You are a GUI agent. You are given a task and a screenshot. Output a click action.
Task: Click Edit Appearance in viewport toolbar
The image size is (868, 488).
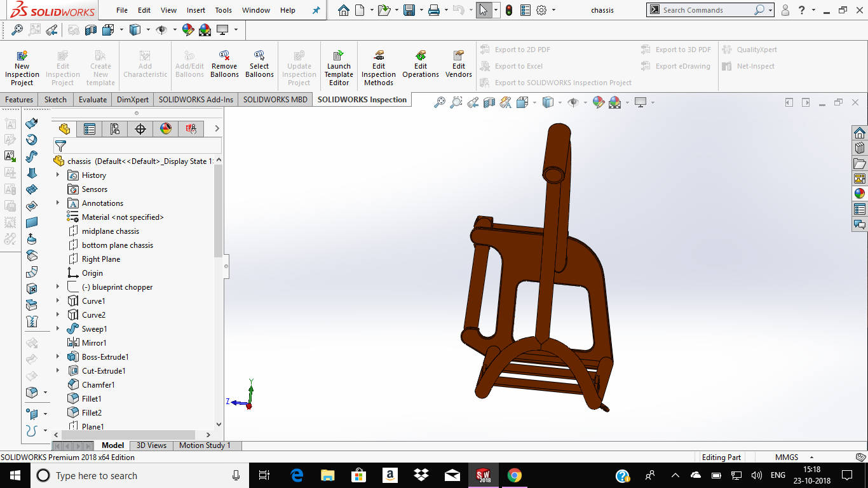598,102
